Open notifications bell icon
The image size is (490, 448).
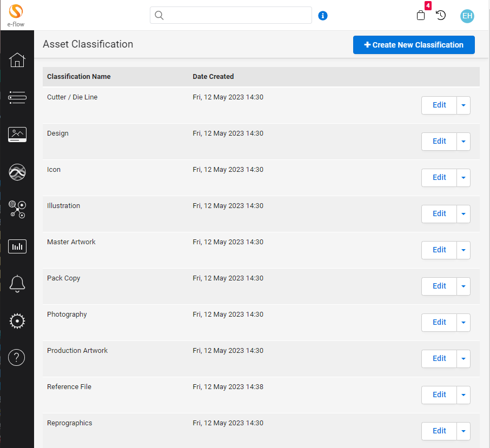point(17,283)
